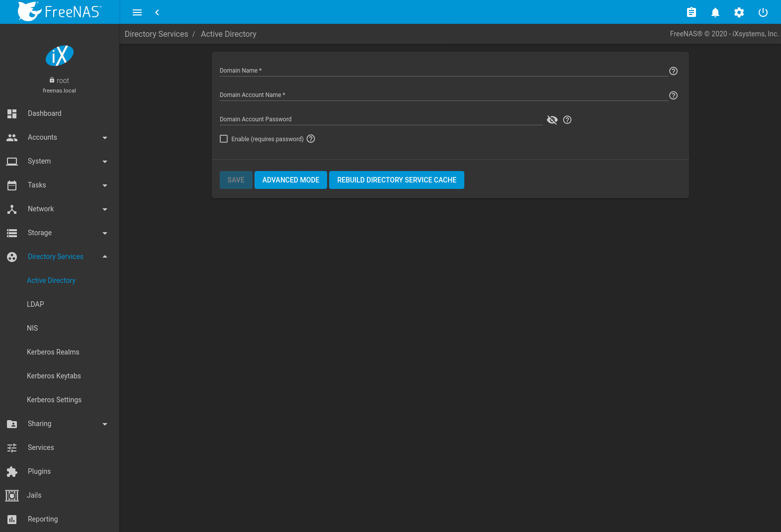The image size is (781, 532).
Task: Open help for Domain Account Password
Action: (x=567, y=120)
